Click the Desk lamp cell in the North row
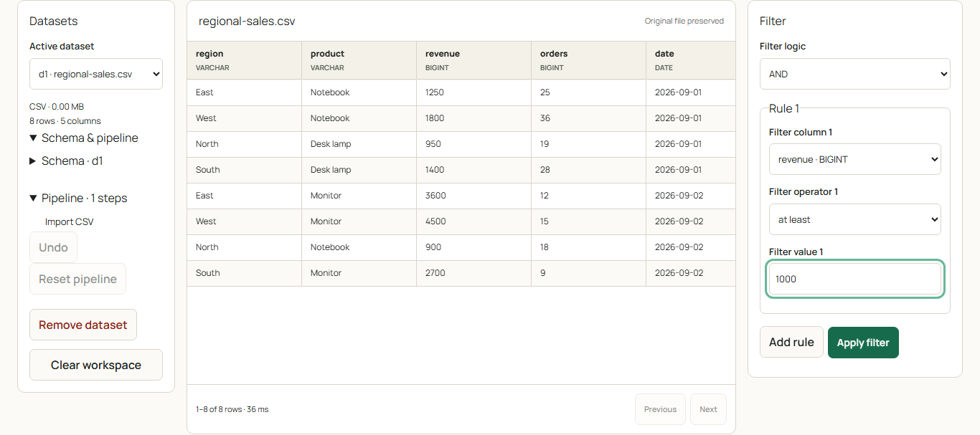 click(x=359, y=144)
